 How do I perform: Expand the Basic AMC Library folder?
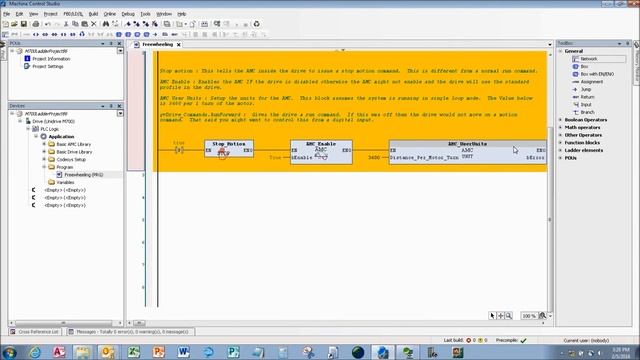tap(44, 144)
